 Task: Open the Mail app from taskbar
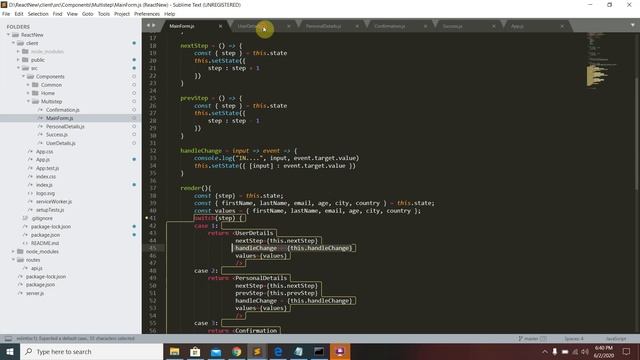click(x=216, y=351)
